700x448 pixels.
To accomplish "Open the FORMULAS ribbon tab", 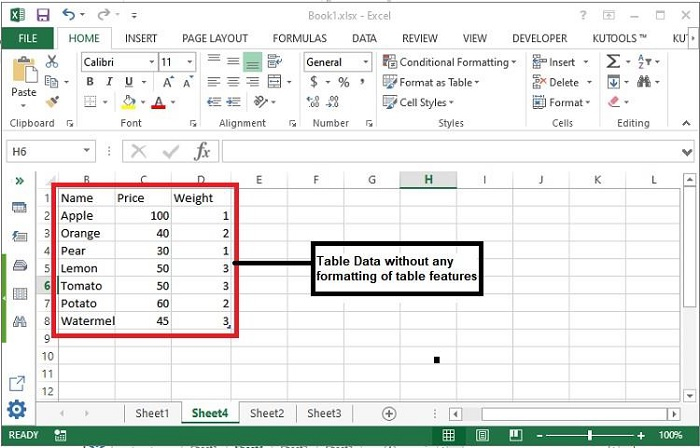I will pyautogui.click(x=300, y=38).
